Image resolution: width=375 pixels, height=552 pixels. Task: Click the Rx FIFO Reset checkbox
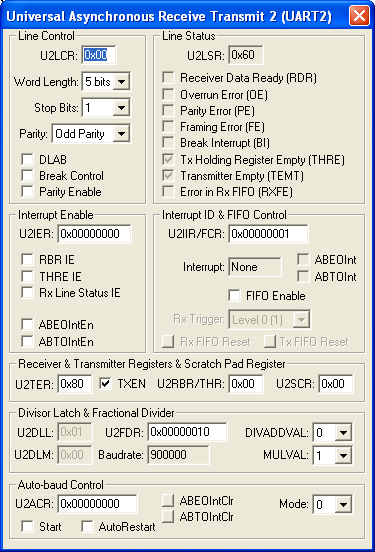tap(168, 341)
